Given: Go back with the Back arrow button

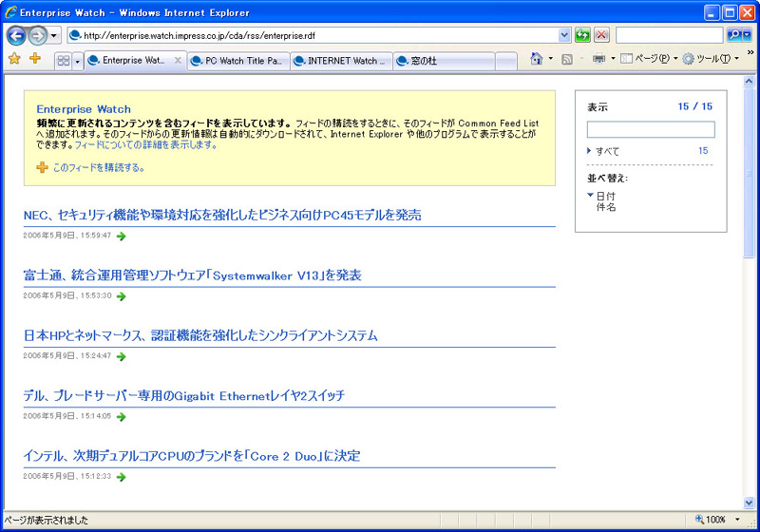Looking at the screenshot, I should point(15,35).
